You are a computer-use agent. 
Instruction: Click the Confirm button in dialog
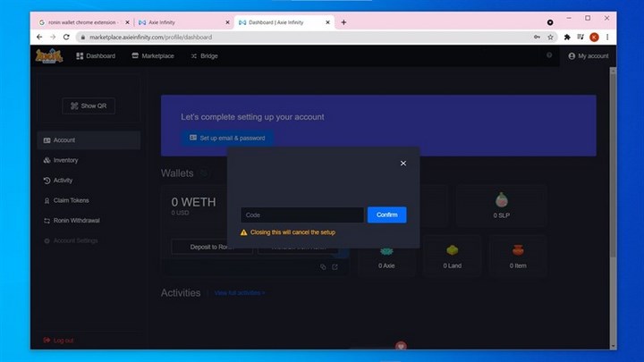coord(386,215)
